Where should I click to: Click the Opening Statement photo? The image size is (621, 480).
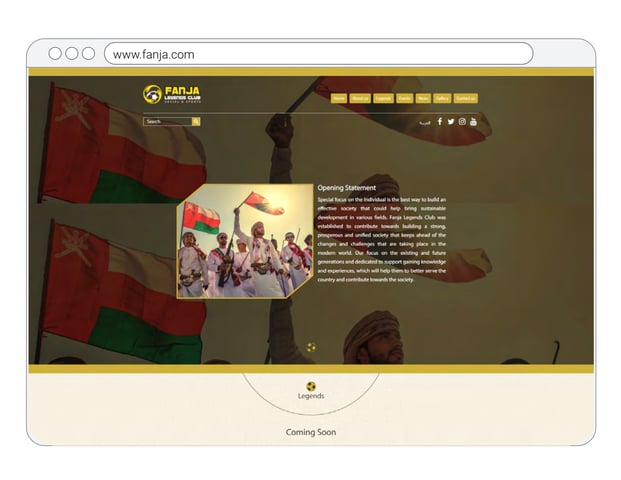coord(245,241)
